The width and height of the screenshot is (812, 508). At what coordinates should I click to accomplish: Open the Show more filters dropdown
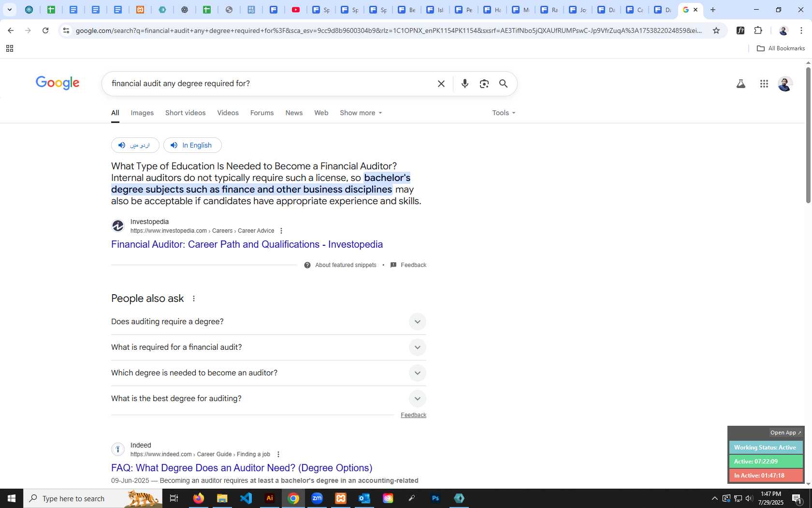[361, 113]
